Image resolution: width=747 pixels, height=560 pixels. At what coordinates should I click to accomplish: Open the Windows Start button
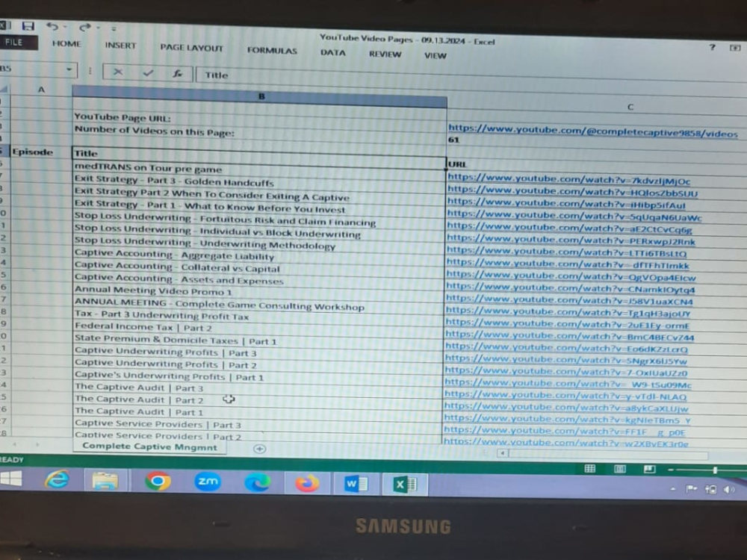(10, 478)
